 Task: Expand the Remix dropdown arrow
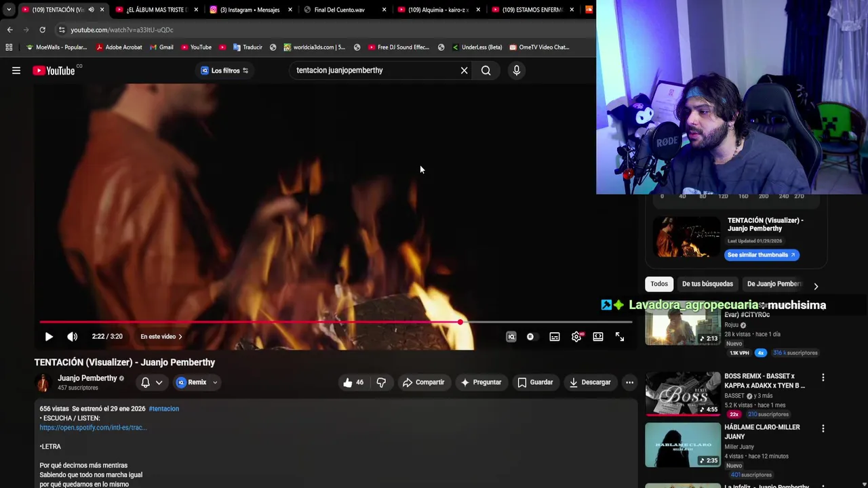pyautogui.click(x=215, y=382)
